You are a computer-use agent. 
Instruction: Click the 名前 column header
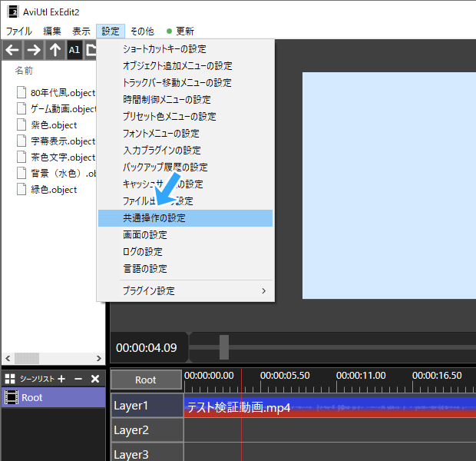coord(24,71)
